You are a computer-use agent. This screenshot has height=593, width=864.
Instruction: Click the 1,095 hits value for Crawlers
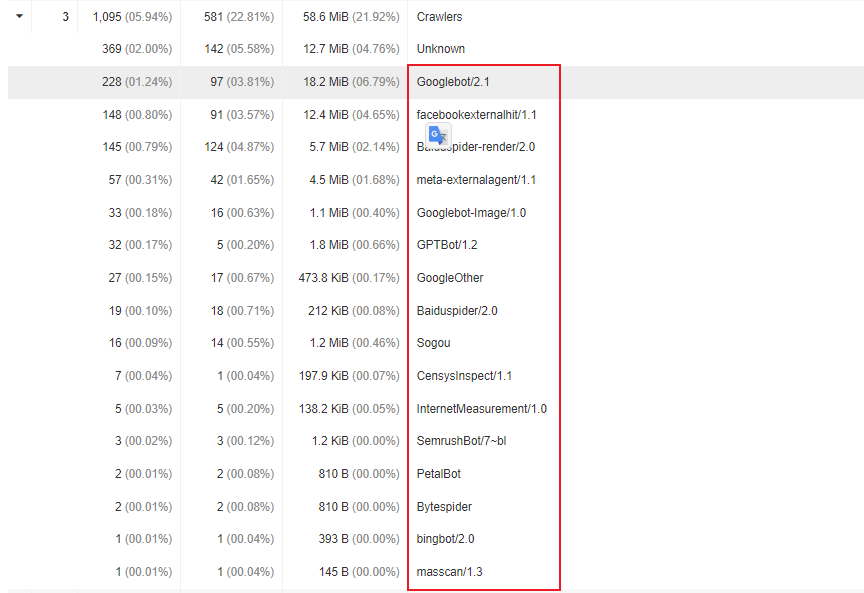tap(108, 17)
